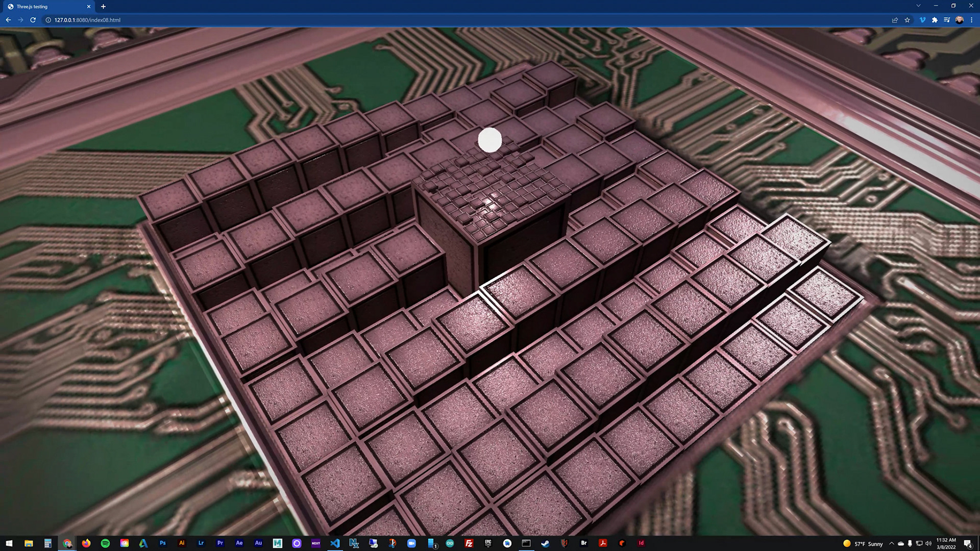
Task: Launch Lightroom from taskbar
Action: [201, 543]
